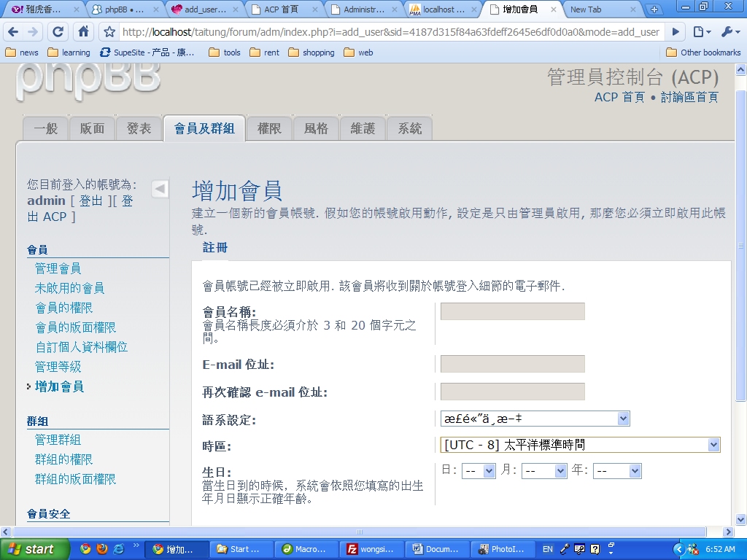Switch to the 風格 ACP tab

pos(316,128)
